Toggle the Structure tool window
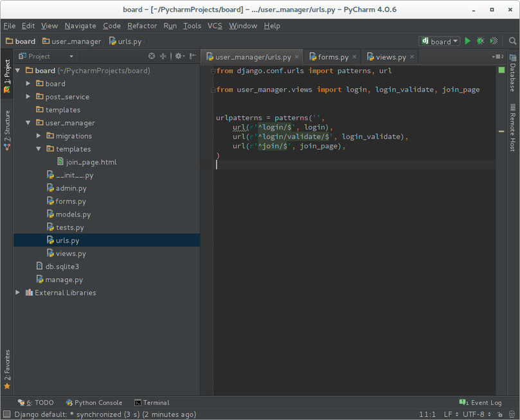This screenshot has height=420, width=520. tap(7, 130)
